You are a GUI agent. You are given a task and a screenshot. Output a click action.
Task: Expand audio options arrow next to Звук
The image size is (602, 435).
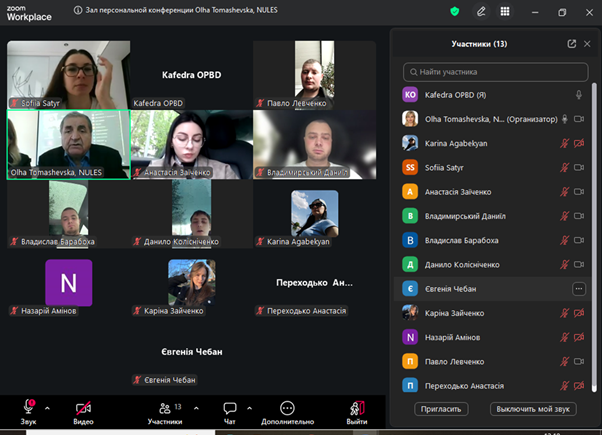tap(47, 408)
